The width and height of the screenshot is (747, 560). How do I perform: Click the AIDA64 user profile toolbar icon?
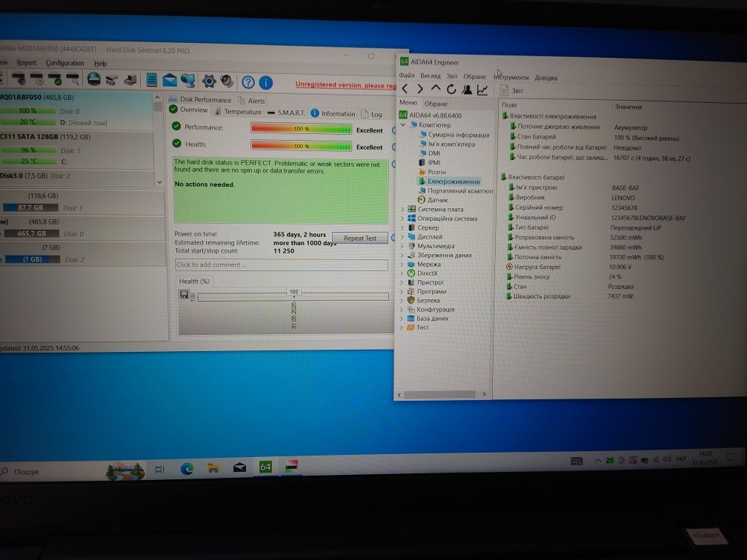pyautogui.click(x=467, y=89)
